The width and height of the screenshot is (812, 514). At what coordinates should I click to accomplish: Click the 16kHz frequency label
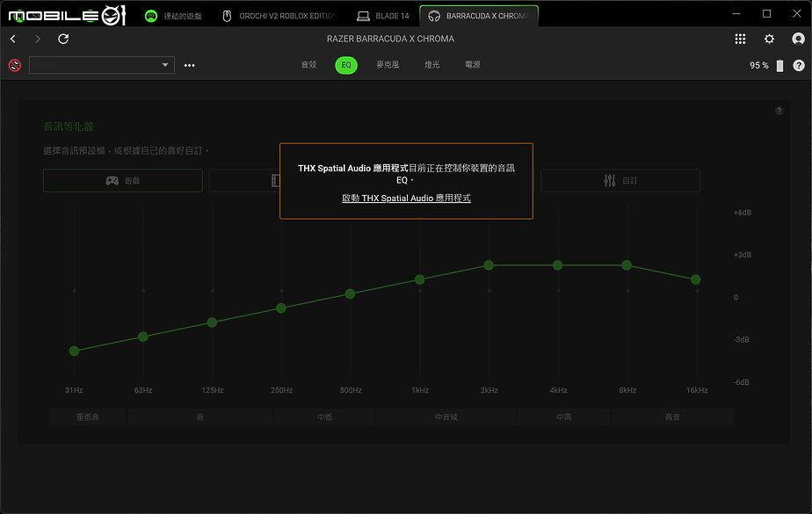tap(697, 390)
